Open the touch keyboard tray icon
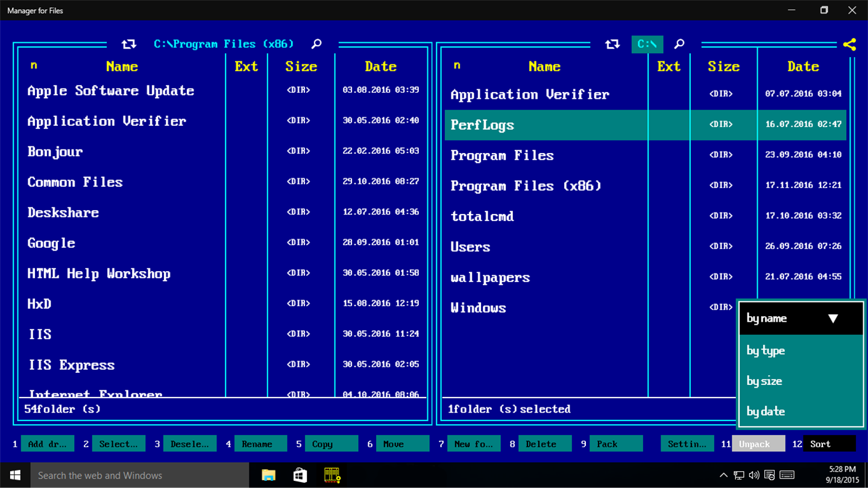Image resolution: width=868 pixels, height=488 pixels. [x=787, y=475]
